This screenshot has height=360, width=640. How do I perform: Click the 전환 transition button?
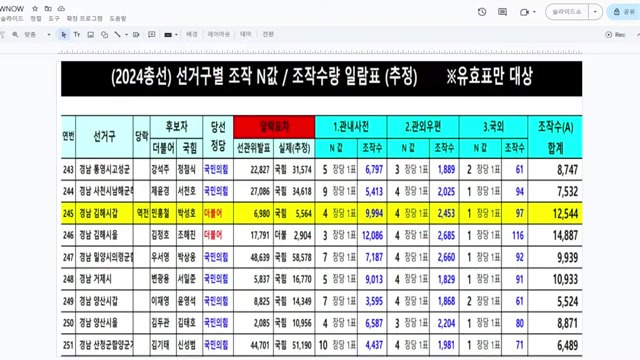click(x=268, y=34)
